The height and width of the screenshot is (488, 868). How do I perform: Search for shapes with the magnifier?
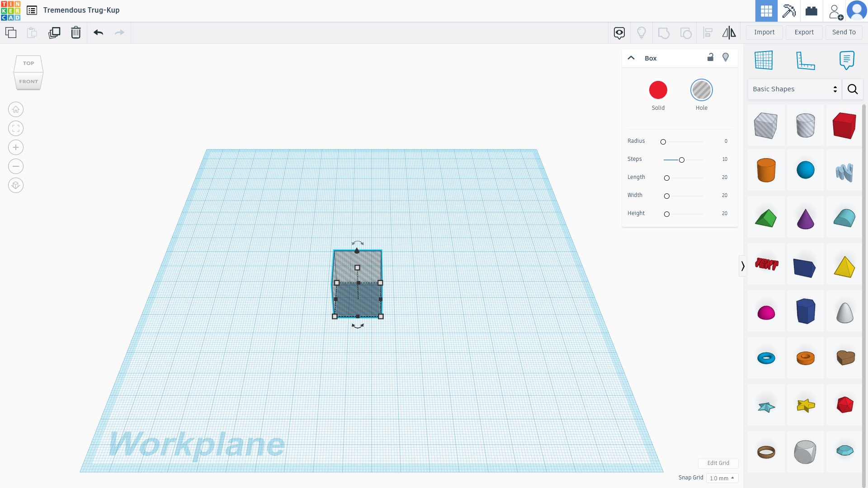click(853, 89)
